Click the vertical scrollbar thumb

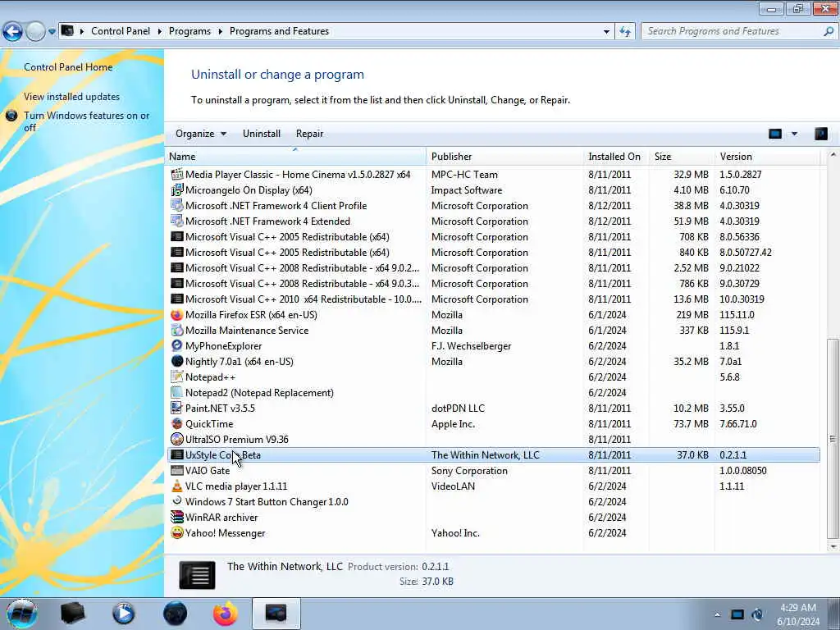(833, 438)
